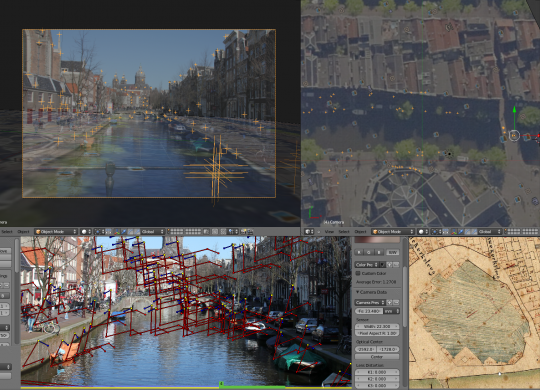Click the Center button under Optical Center
Image resolution: width=540 pixels, height=390 pixels.
coord(377,357)
